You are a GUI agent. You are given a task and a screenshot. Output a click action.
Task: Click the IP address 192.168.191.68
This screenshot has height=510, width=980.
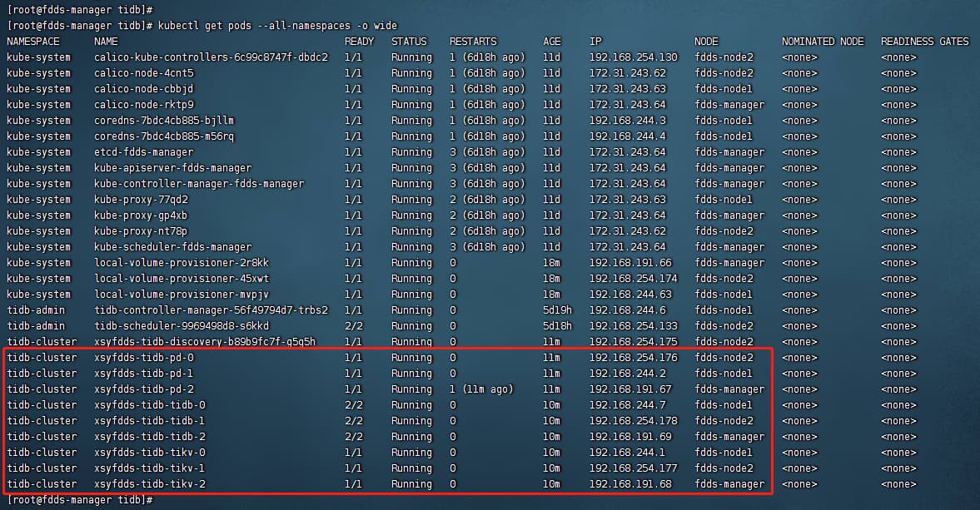click(629, 484)
